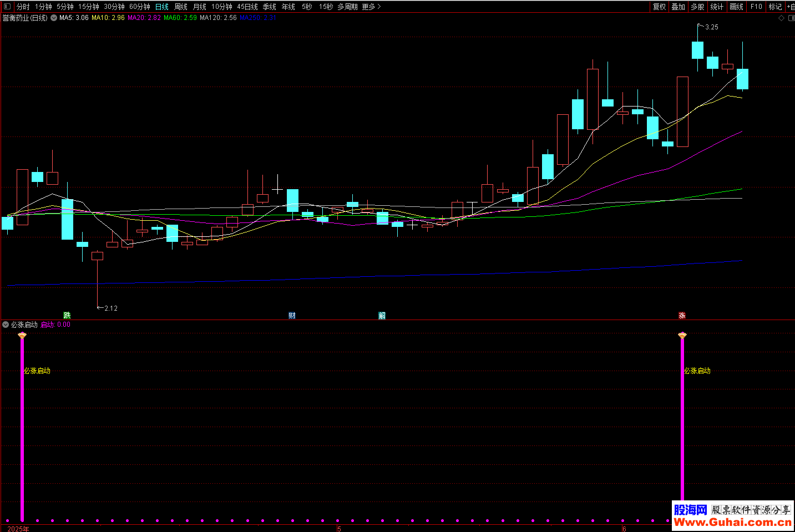The width and height of the screenshot is (795, 532).
Task: Open the 必涨启动 indicator dropdown arrow
Action: [6, 325]
